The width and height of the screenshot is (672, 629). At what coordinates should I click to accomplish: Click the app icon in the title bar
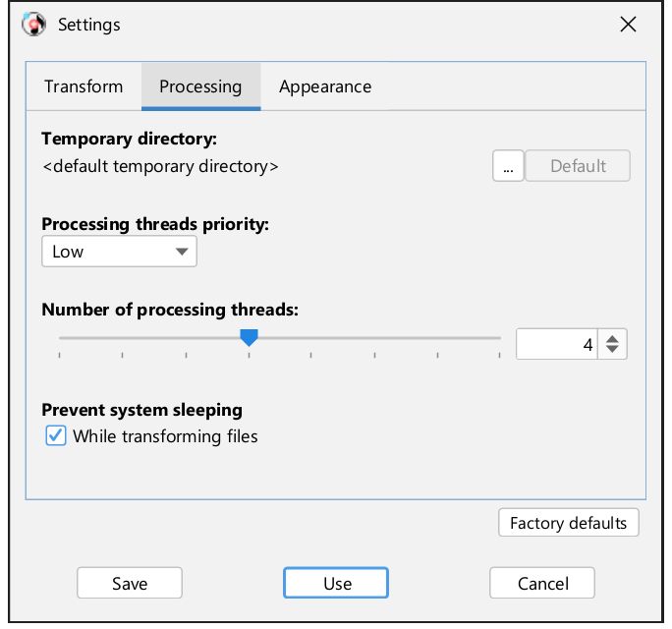click(x=34, y=25)
